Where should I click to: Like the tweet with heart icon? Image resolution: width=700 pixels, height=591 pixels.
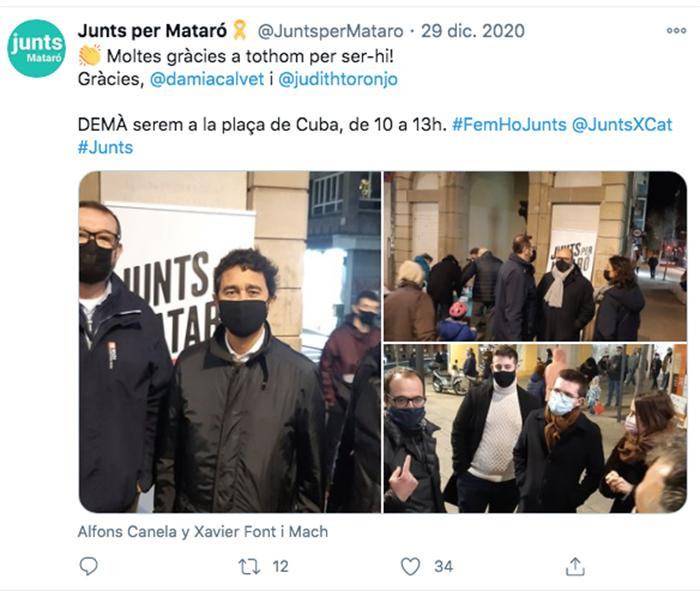(410, 566)
